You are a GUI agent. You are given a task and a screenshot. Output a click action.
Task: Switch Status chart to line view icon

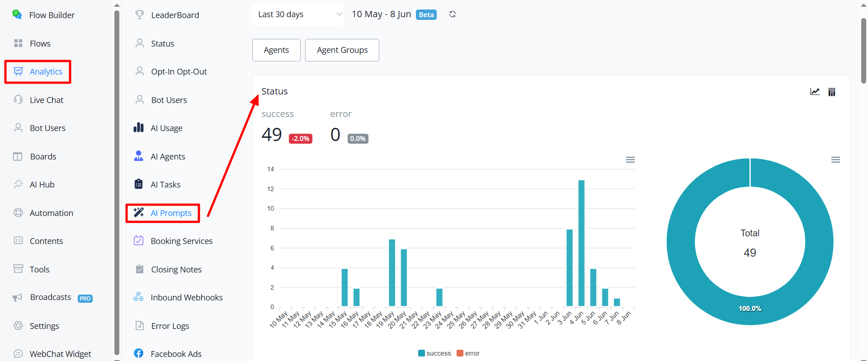pyautogui.click(x=815, y=92)
